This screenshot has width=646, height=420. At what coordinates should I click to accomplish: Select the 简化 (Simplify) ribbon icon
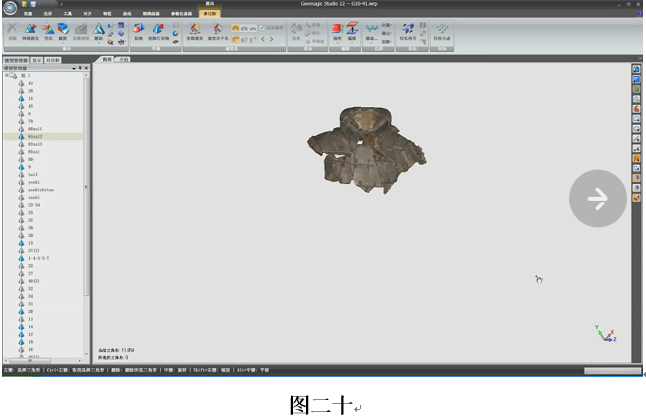(x=48, y=30)
